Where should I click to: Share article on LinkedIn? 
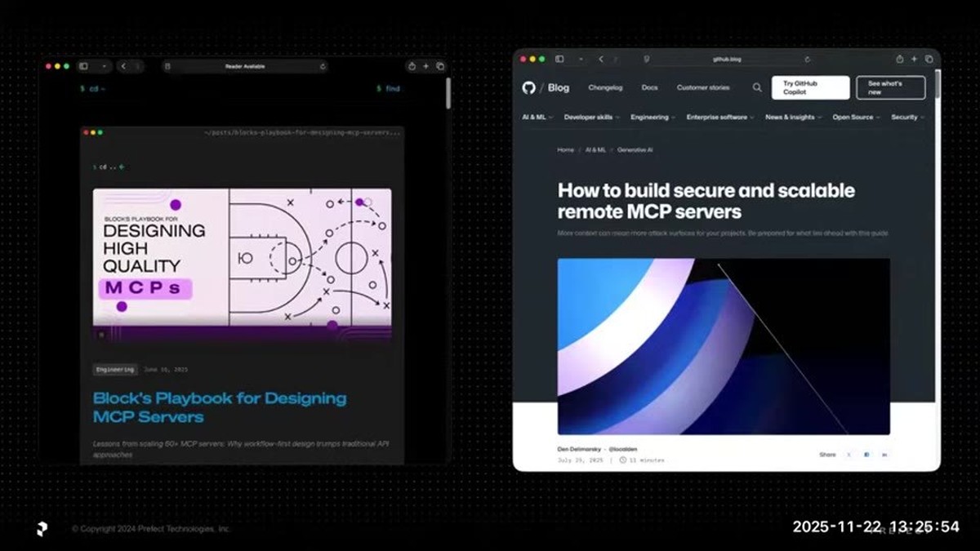click(x=884, y=455)
